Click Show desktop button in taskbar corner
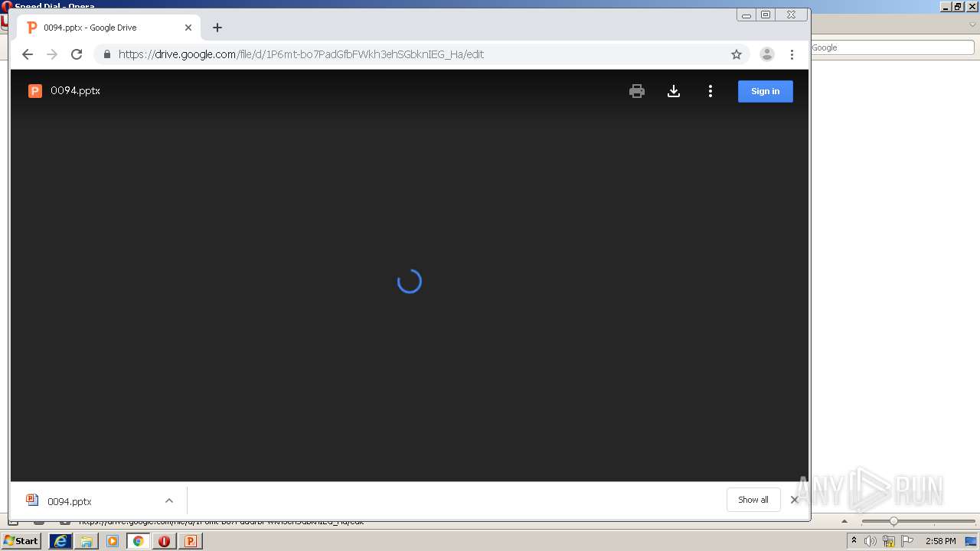 [972, 541]
